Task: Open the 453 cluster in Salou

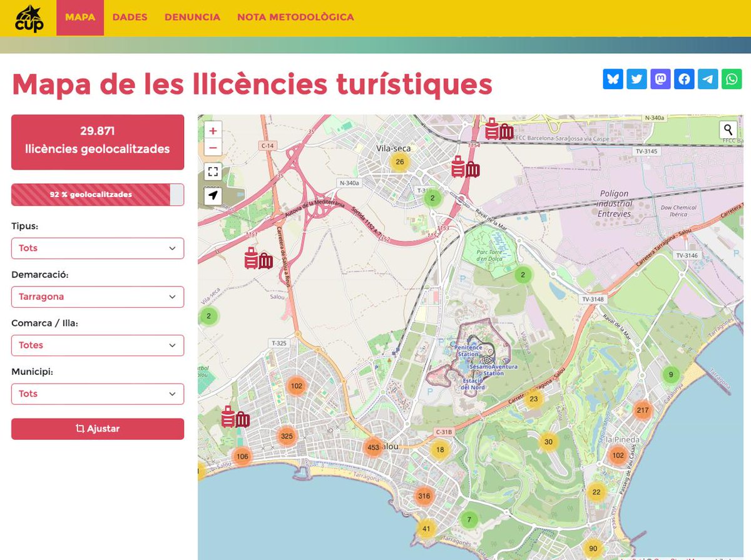Action: 374,447
